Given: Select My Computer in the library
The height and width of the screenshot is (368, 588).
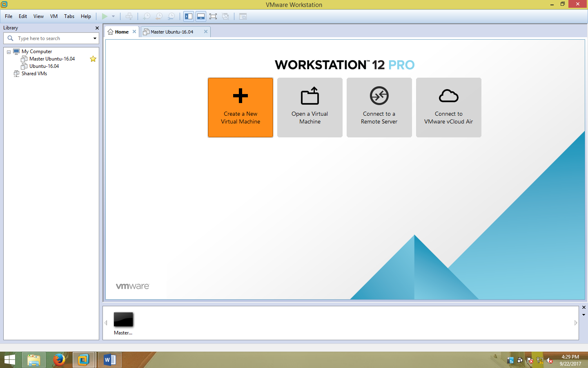Looking at the screenshot, I should click(37, 52).
